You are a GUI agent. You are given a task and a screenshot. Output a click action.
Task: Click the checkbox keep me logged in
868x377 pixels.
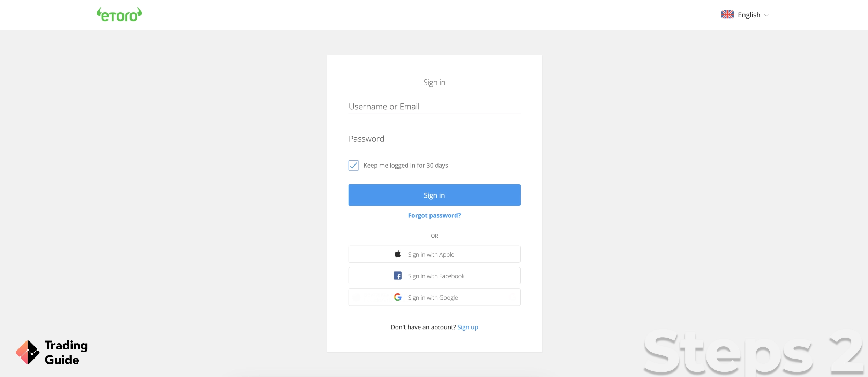(x=353, y=165)
